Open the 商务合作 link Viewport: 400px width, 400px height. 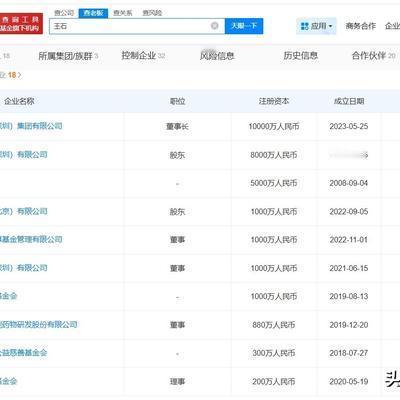point(361,26)
